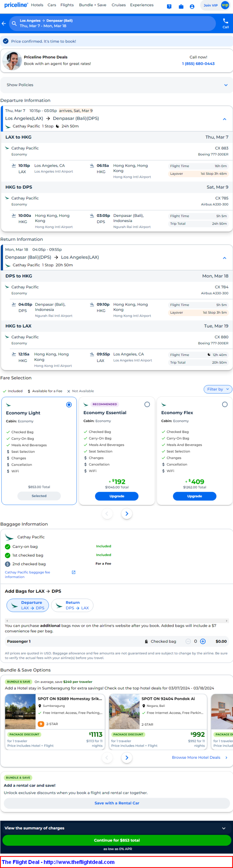
Task: Click the +$192 upgrade price text
Action: click(x=117, y=482)
